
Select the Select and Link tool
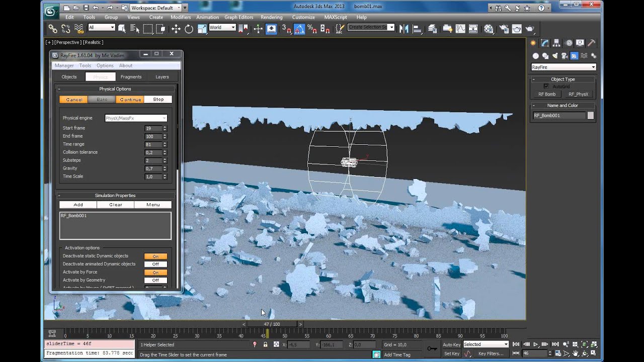click(x=53, y=29)
